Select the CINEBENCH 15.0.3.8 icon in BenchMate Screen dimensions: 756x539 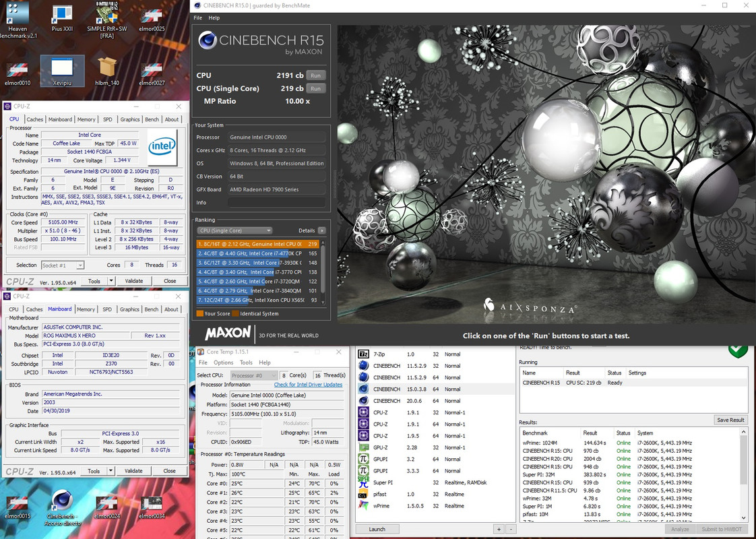point(364,389)
